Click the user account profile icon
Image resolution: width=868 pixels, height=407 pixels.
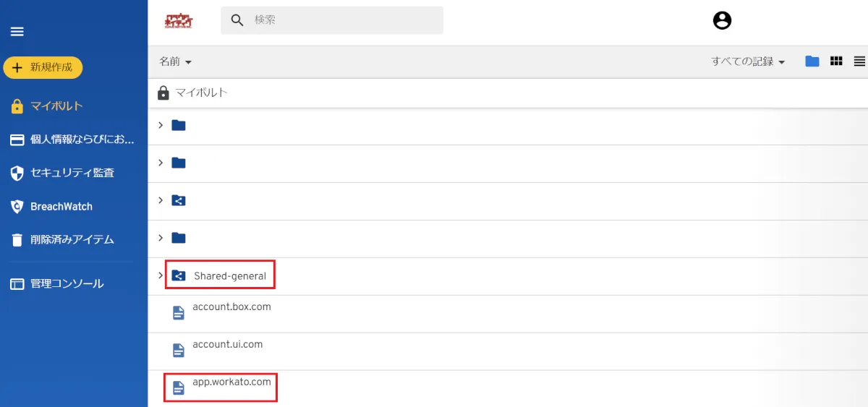[722, 20]
